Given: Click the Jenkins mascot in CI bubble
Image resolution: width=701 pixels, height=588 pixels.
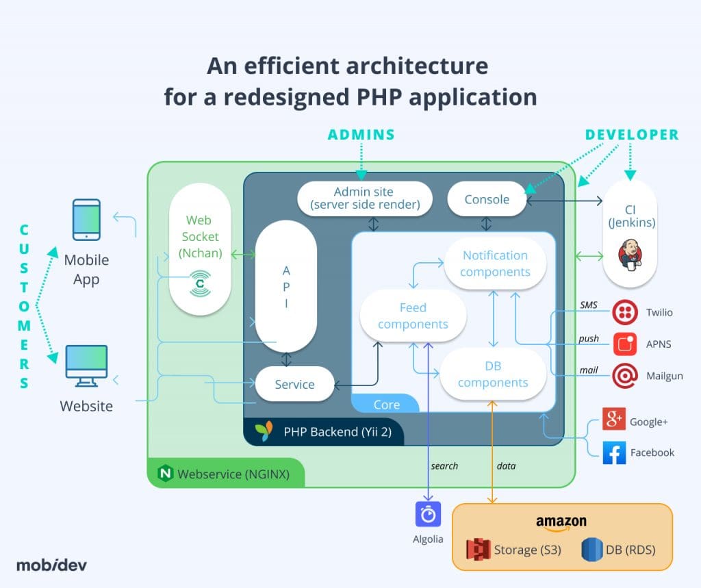Looking at the screenshot, I should (630, 251).
